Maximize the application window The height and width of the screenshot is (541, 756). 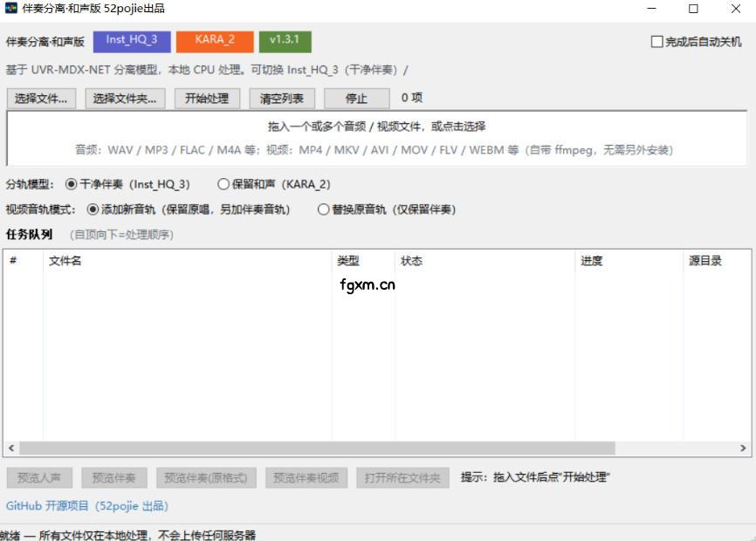coord(693,9)
